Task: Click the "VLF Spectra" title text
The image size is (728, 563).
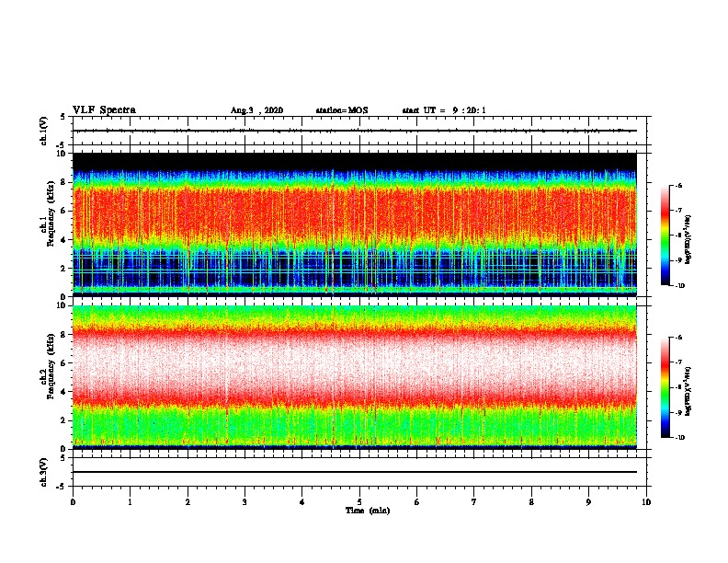Action: click(x=104, y=110)
